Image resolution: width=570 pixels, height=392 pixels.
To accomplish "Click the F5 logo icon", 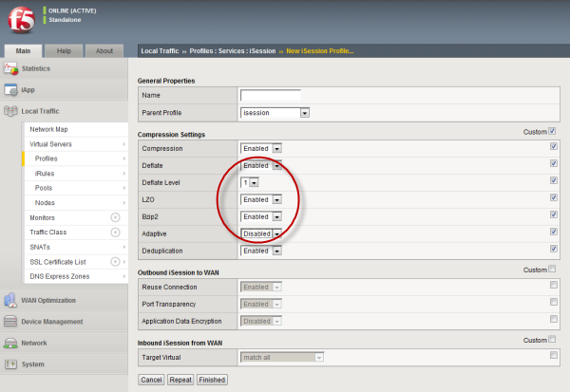I will pos(20,19).
